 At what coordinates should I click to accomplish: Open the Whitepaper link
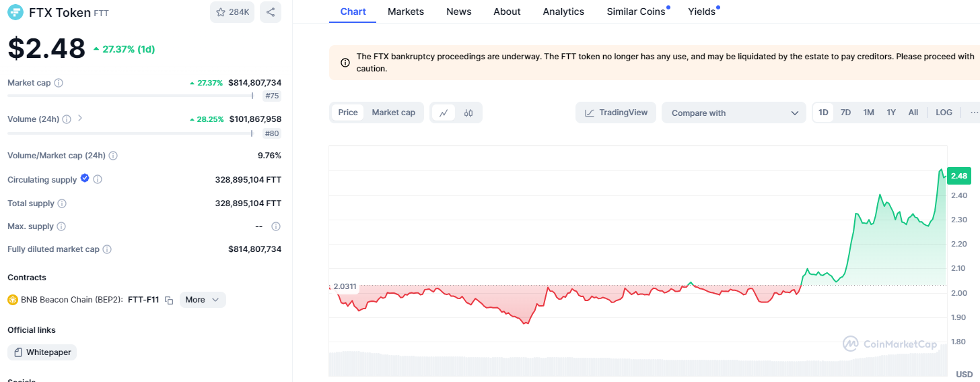click(42, 352)
